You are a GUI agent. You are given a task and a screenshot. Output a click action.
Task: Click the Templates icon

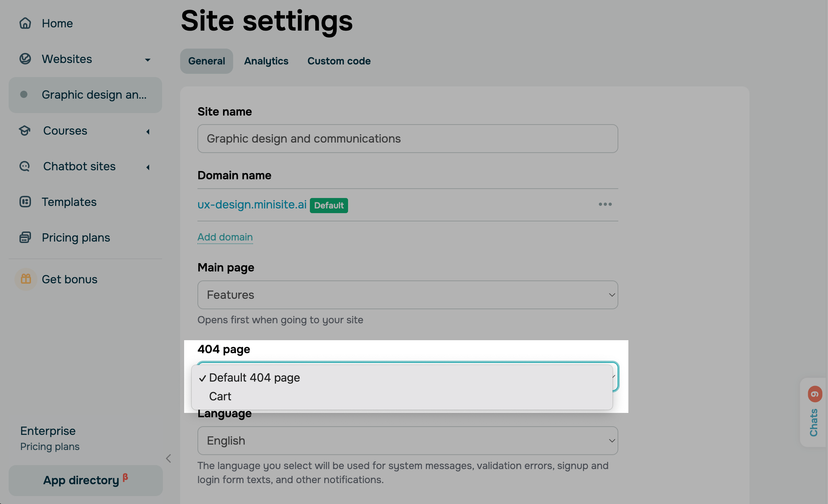pos(25,202)
